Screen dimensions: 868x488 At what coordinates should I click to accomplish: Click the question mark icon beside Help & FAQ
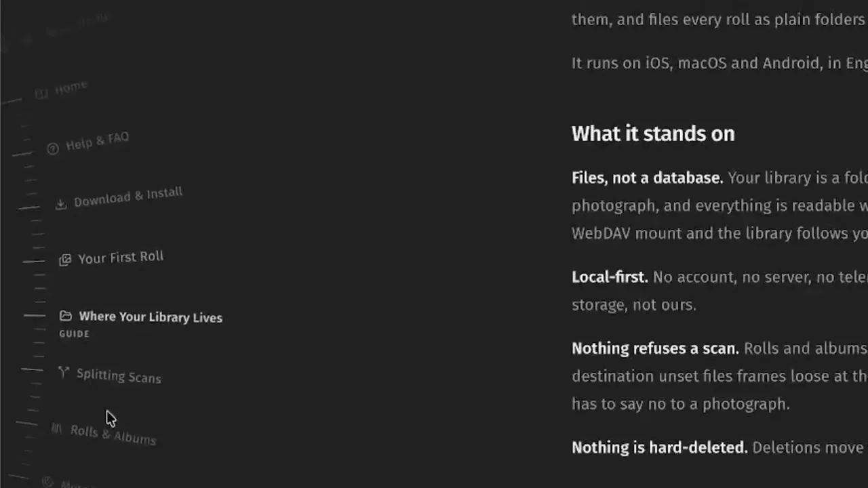pyautogui.click(x=53, y=148)
